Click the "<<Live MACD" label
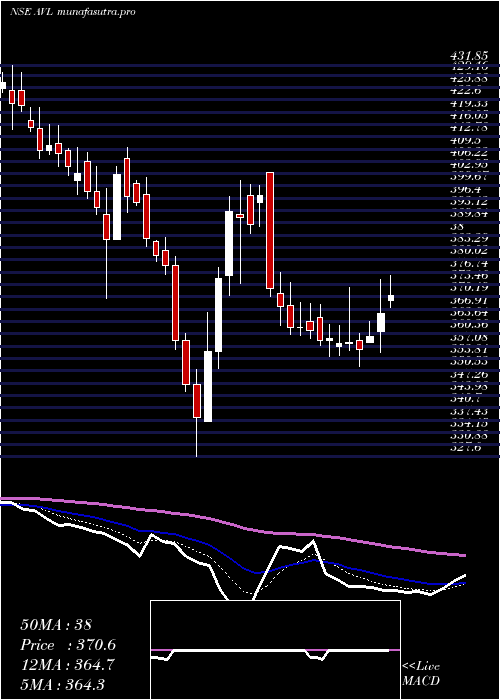500x700 pixels. [421, 673]
